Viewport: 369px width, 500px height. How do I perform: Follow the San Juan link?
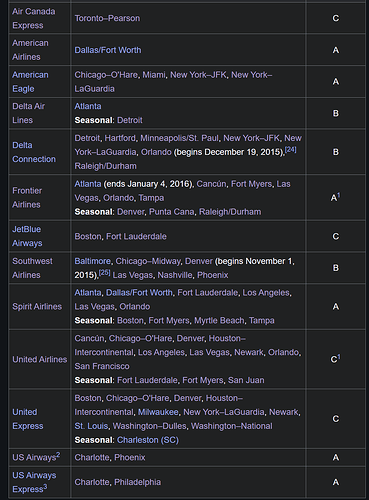246,380
